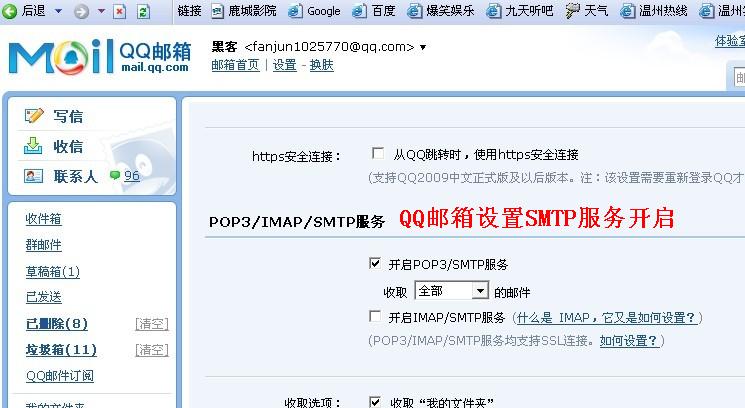Enable 开启IMAP/SMTP服务 checkbox
The height and width of the screenshot is (408, 745).
click(x=375, y=316)
